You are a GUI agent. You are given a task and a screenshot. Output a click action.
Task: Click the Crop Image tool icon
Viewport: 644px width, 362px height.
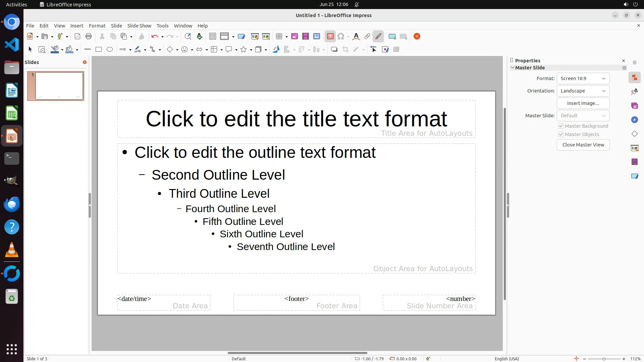pos(345,50)
